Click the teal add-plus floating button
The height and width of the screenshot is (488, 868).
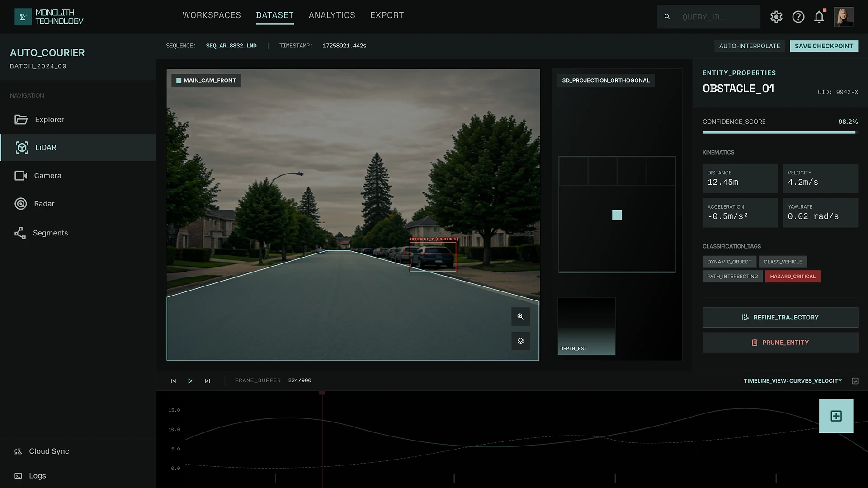836,416
